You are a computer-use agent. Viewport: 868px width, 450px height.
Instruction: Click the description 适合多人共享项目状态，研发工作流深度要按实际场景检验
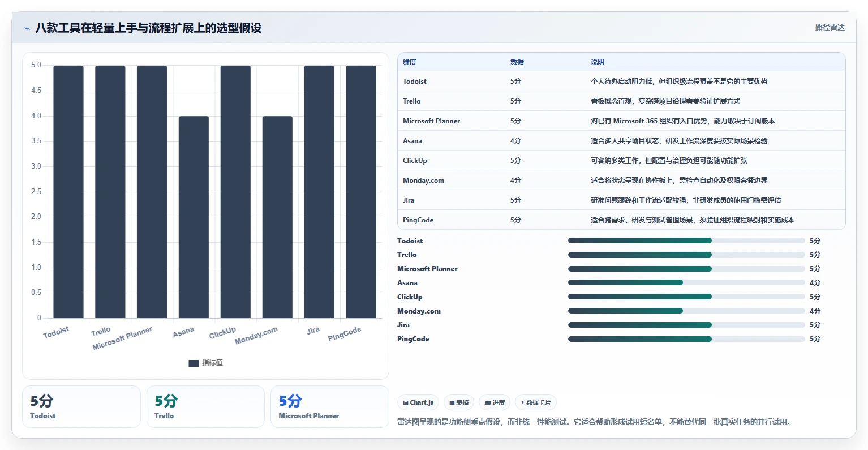679,141
